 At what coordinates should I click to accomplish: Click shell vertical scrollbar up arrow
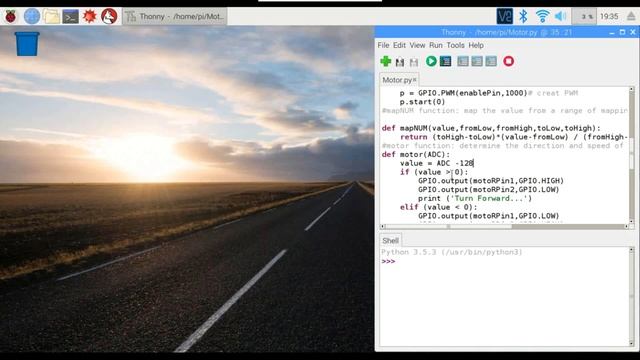[631, 250]
